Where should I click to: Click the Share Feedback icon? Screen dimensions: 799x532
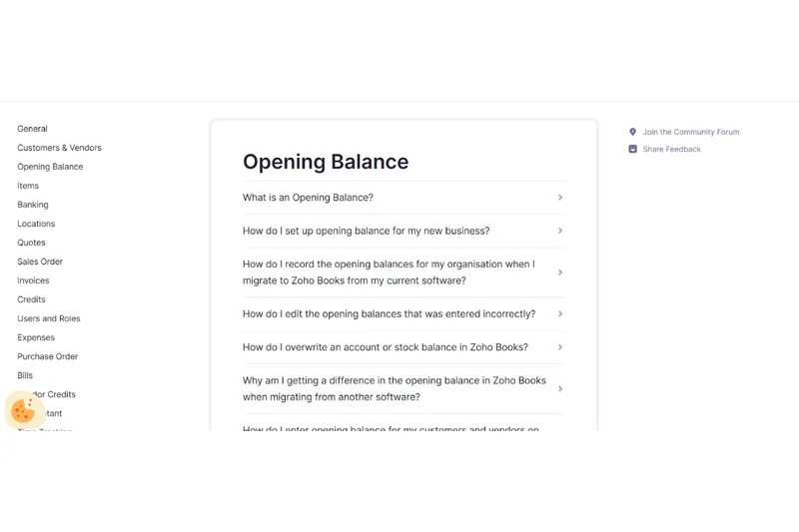click(x=632, y=149)
